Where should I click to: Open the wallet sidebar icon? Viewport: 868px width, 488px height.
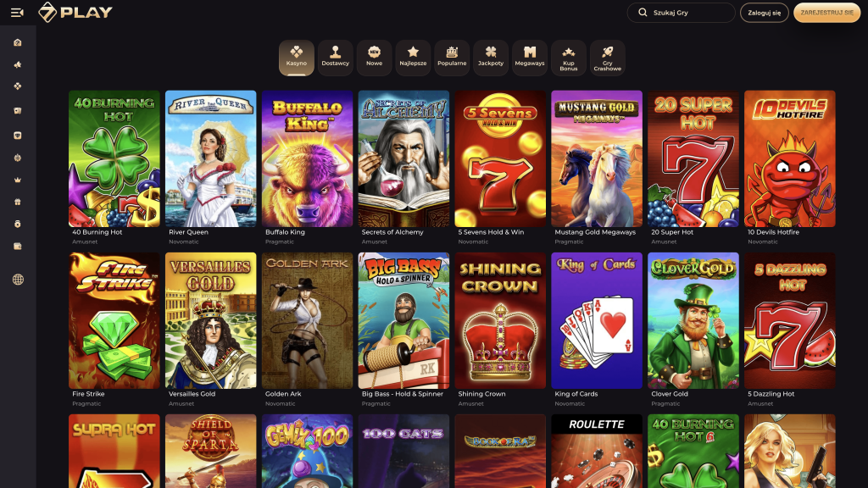tap(18, 247)
